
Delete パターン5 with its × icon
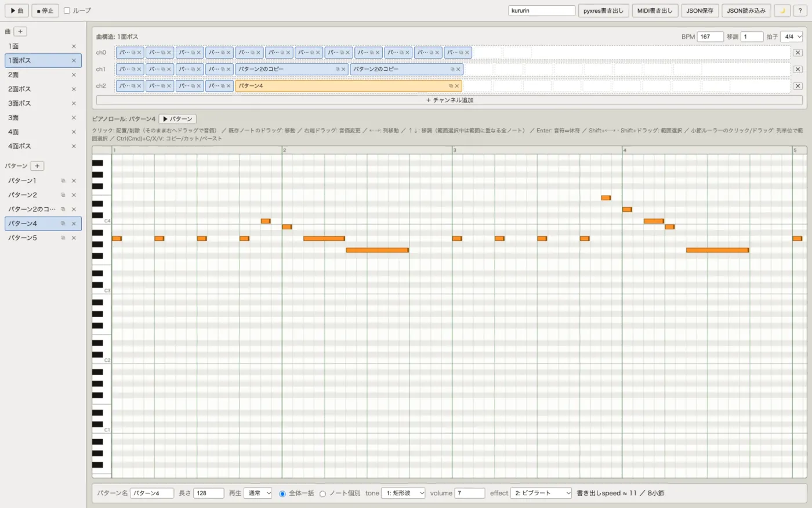coord(74,238)
